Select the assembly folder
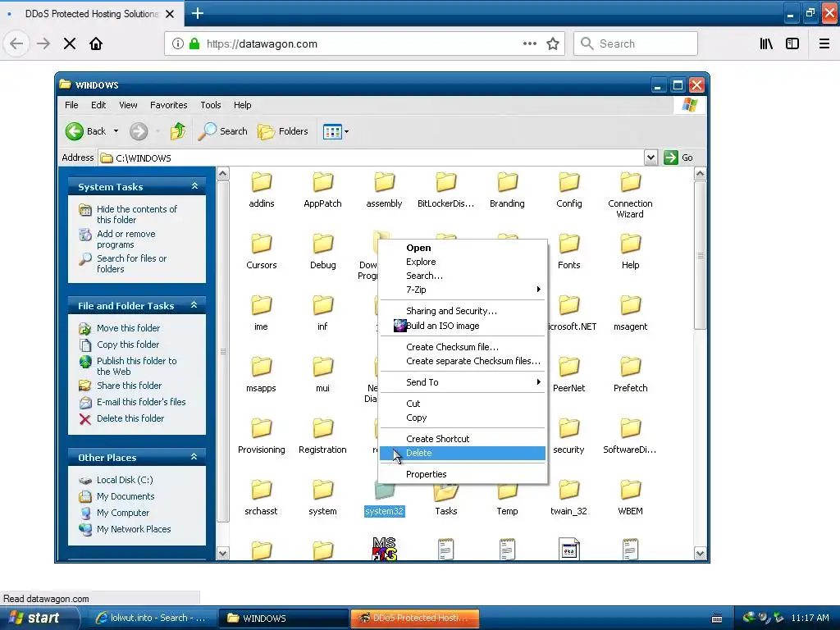 384,189
